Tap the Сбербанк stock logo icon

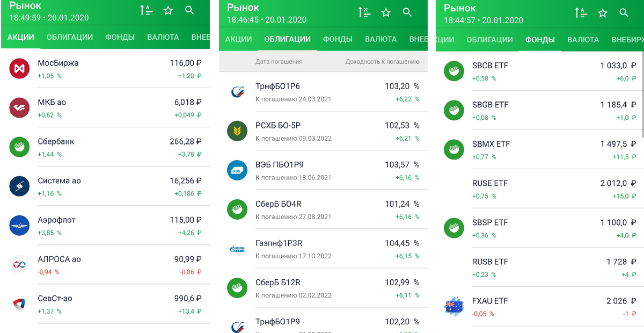[19, 147]
